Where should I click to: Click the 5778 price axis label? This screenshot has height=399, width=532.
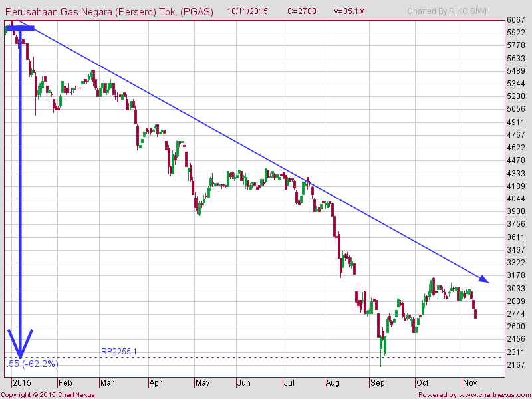[516, 45]
